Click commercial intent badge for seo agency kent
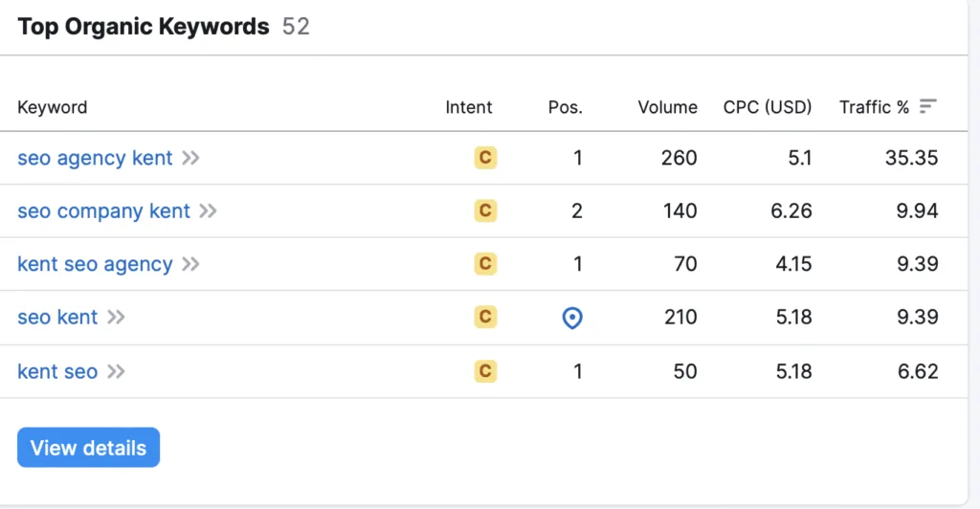980x509 pixels. pos(485,157)
